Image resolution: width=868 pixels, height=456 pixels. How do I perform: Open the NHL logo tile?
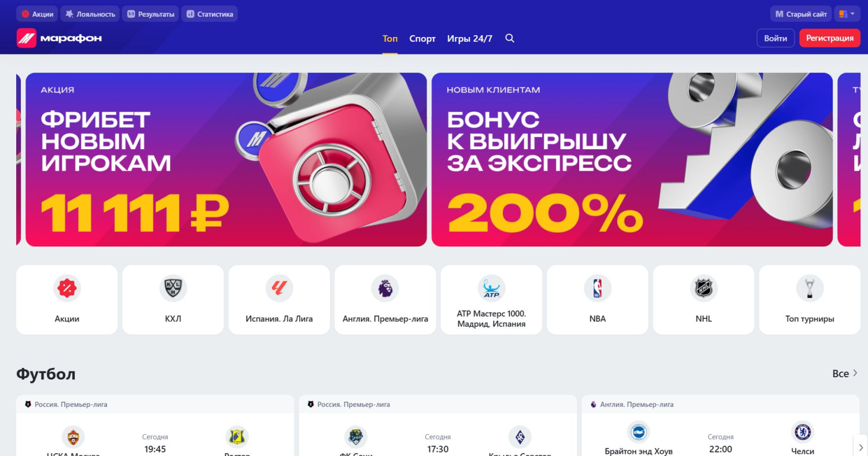(704, 300)
